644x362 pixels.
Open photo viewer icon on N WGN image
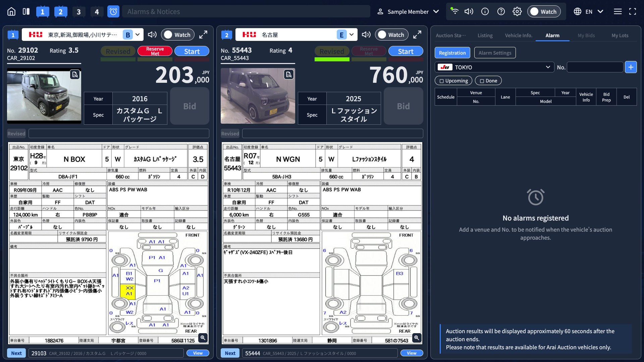[288, 74]
